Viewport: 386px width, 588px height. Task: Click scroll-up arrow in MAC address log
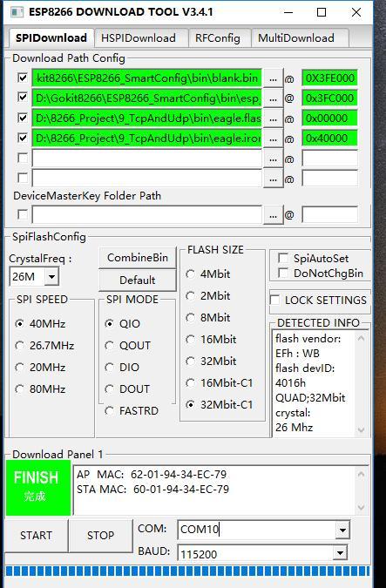tap(361, 475)
